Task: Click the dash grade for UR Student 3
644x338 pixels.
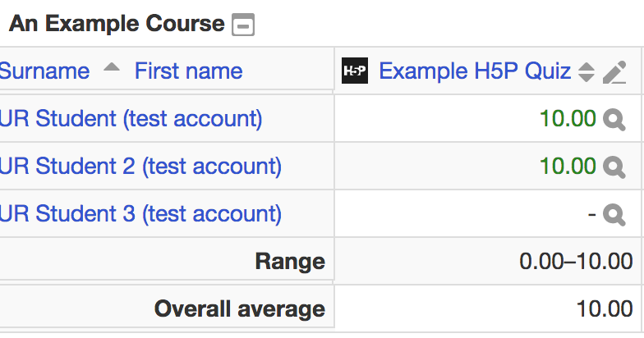Action: (591, 214)
